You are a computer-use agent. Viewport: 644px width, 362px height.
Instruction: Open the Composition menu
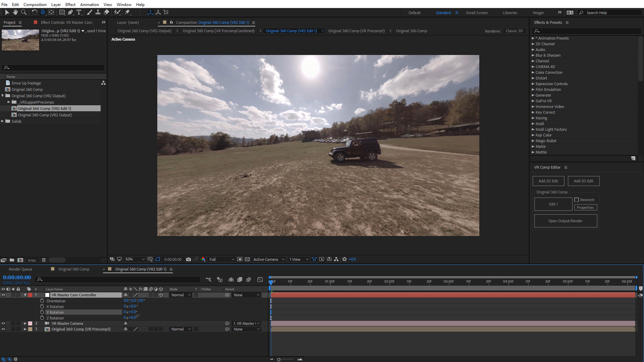click(x=35, y=4)
